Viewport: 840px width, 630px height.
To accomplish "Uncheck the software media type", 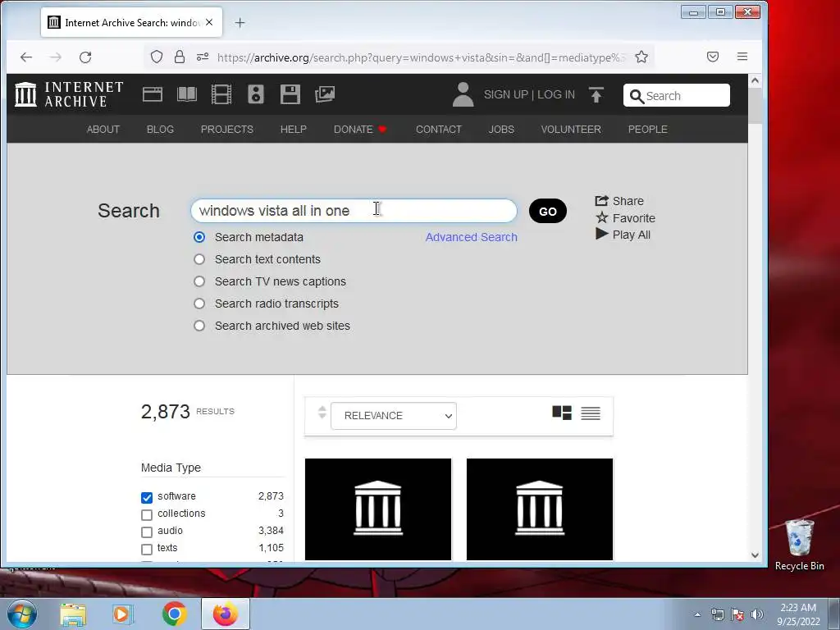I will tap(147, 498).
